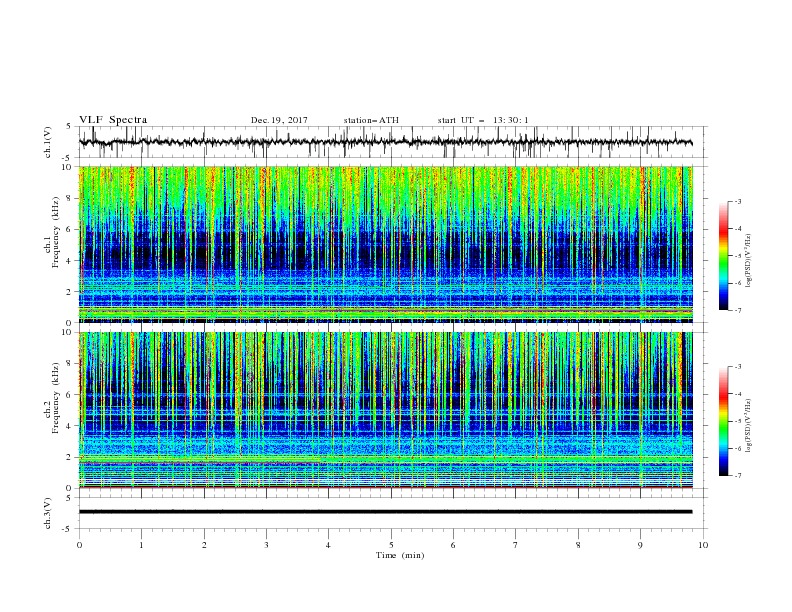
Task: Click time axis tick label '7'
Action: point(516,545)
